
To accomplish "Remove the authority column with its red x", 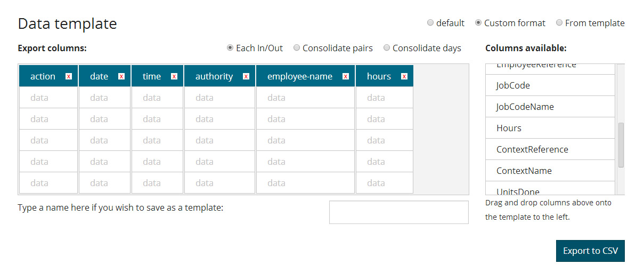I will 246,76.
